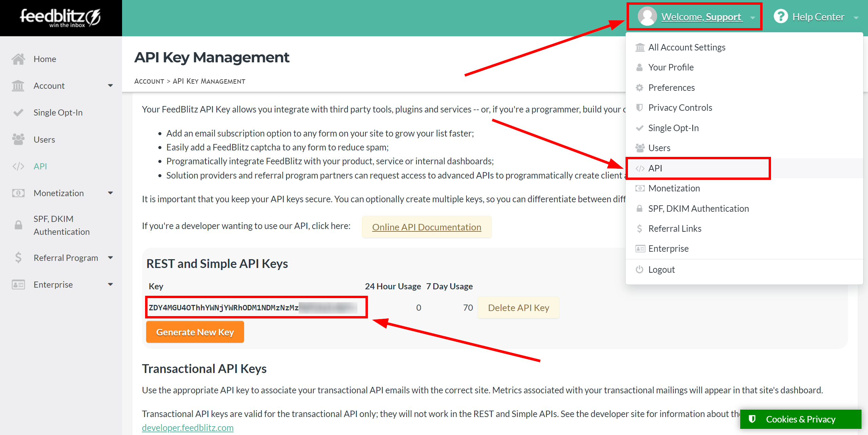Click the Delete API Key button
The image size is (868, 435).
518,308
